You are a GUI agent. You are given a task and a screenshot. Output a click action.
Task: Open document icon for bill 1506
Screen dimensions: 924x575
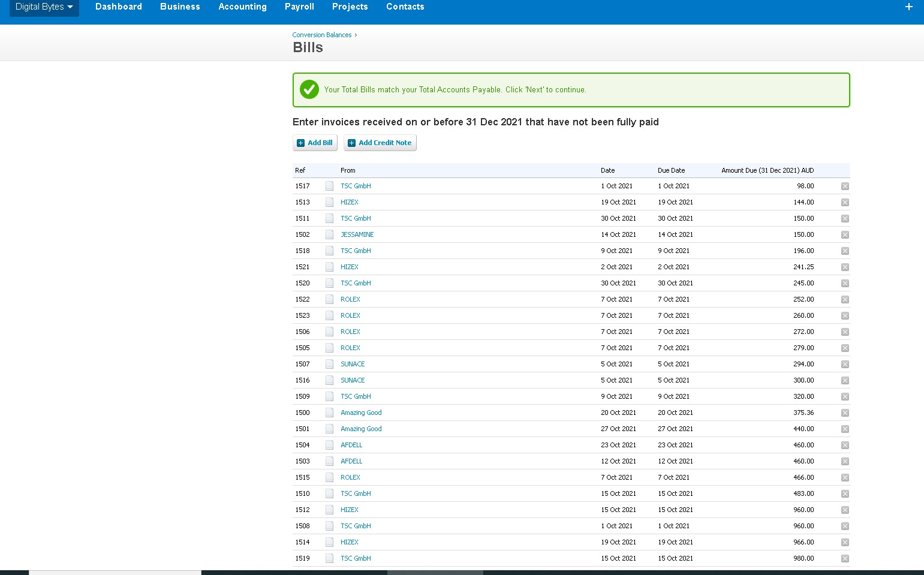[x=329, y=332]
